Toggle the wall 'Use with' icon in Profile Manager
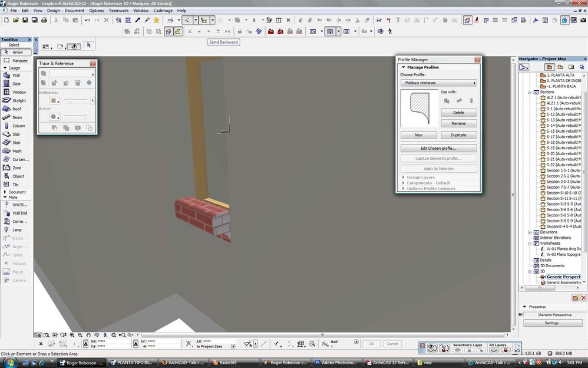 (447, 101)
